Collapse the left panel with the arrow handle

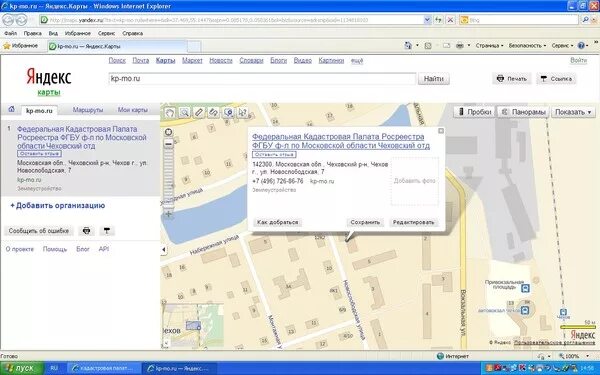(x=164, y=249)
